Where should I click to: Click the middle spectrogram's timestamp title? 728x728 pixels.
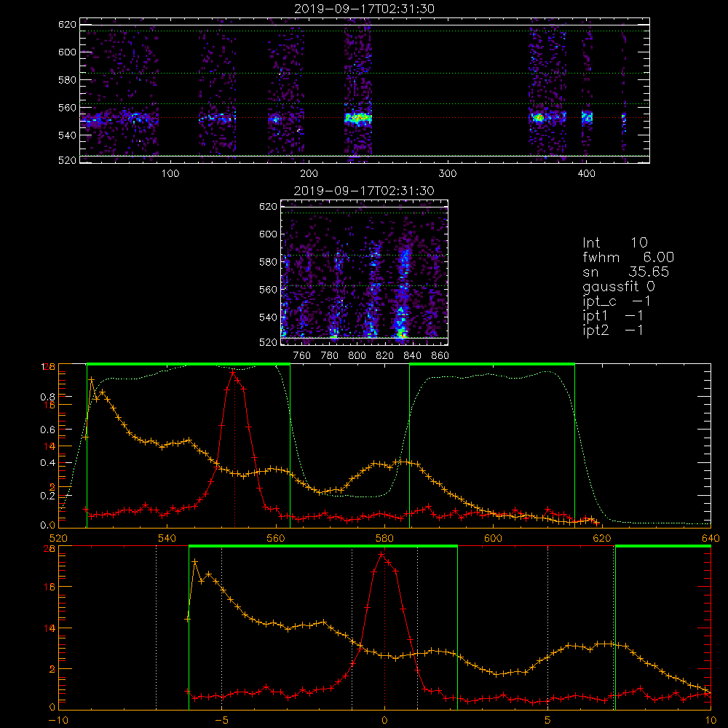pyautogui.click(x=364, y=191)
